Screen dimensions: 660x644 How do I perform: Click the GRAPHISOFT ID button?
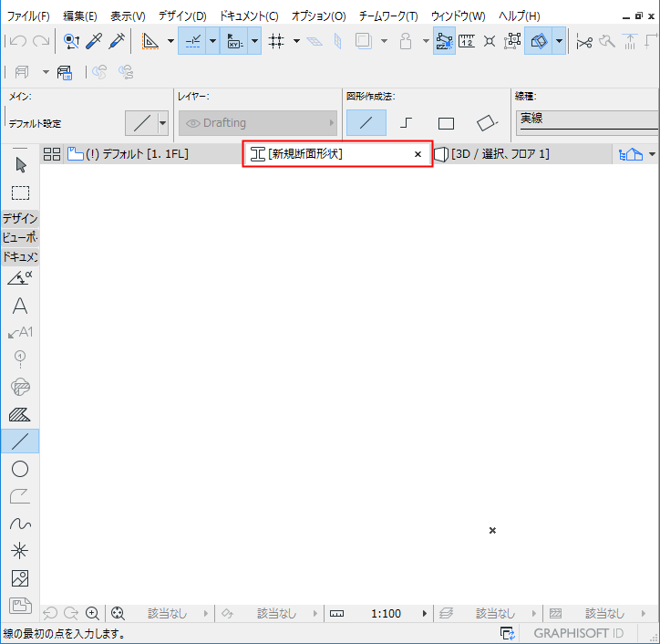[x=578, y=633]
